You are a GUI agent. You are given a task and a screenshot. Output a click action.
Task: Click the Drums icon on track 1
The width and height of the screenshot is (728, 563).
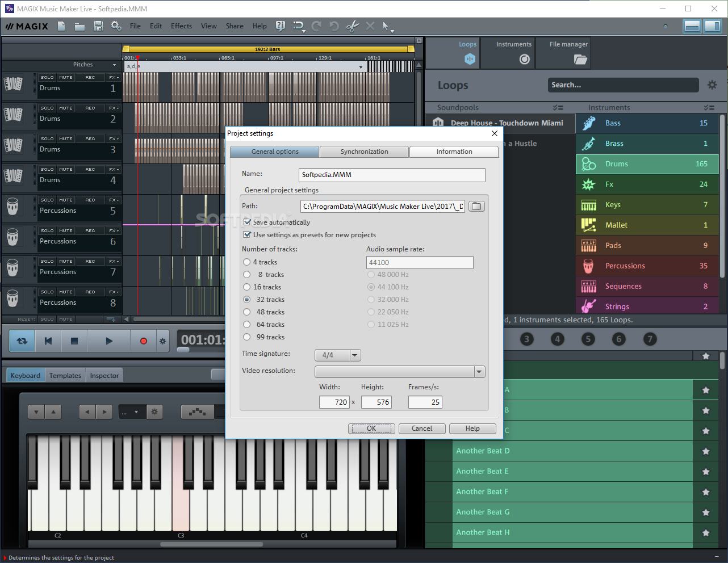click(13, 85)
